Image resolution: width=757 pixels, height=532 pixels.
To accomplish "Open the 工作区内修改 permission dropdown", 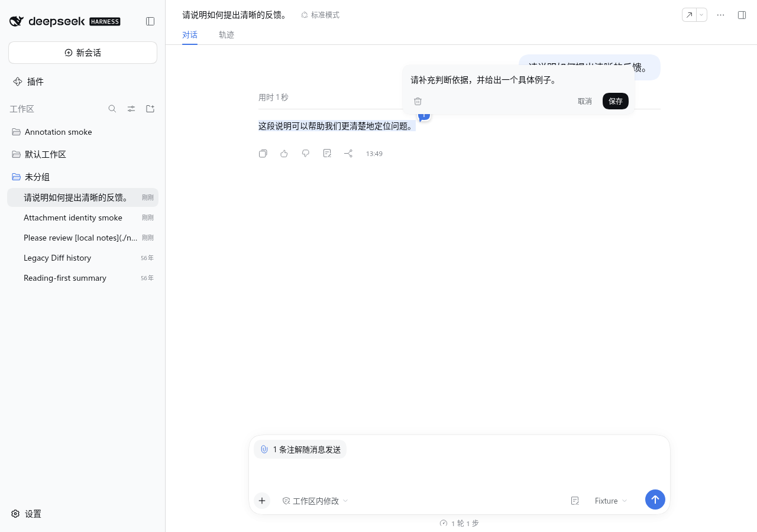I will coord(315,501).
